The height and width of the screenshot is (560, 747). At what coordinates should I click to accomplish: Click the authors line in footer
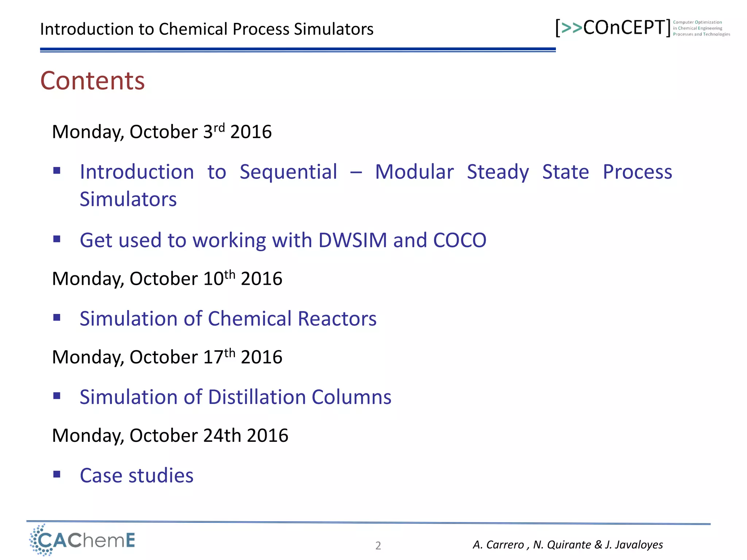click(x=568, y=545)
